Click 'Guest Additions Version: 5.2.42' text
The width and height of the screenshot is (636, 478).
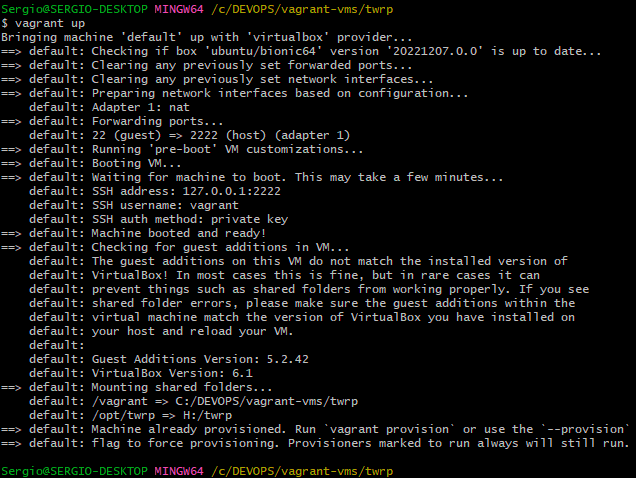200,359
